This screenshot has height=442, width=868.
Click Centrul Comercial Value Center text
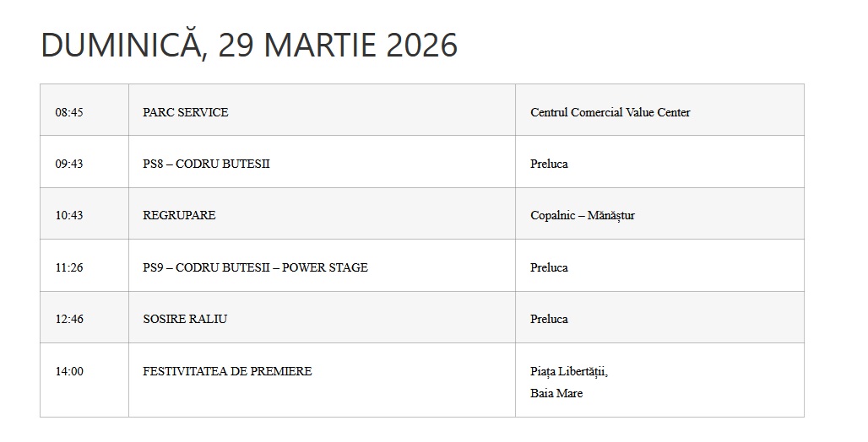pos(610,112)
